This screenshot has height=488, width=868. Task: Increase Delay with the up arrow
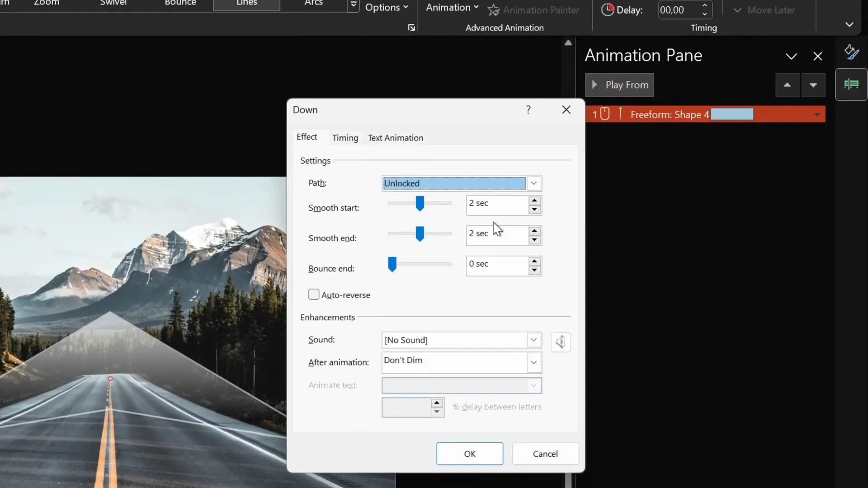click(704, 5)
